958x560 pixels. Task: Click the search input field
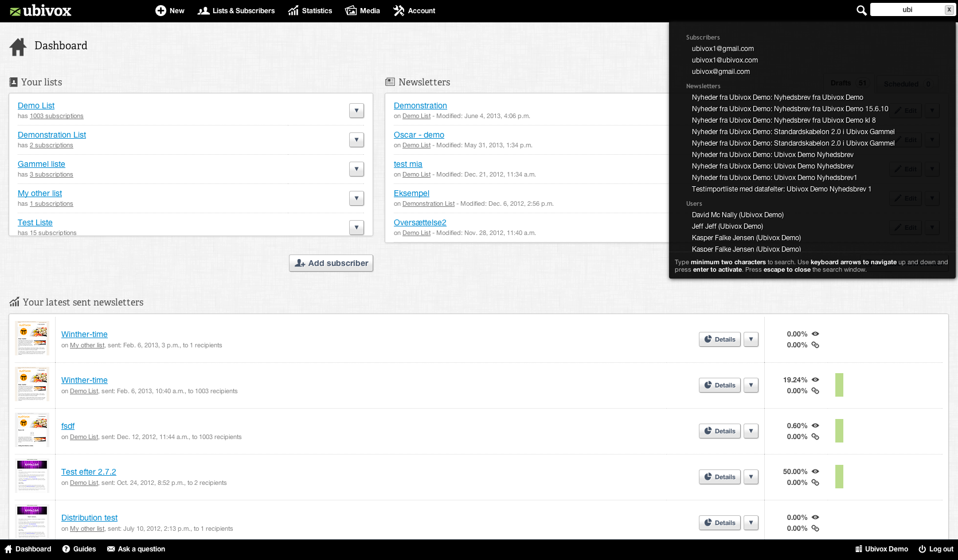(x=907, y=10)
